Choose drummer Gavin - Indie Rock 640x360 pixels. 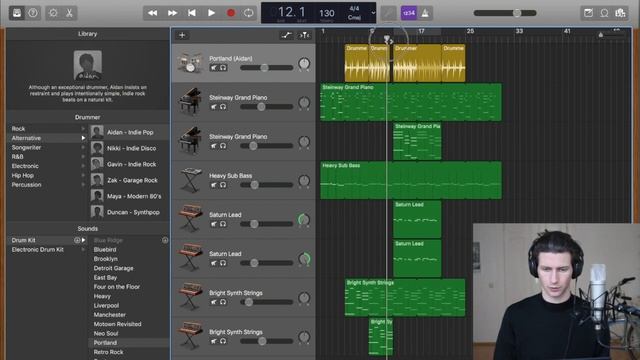pyautogui.click(x=129, y=164)
